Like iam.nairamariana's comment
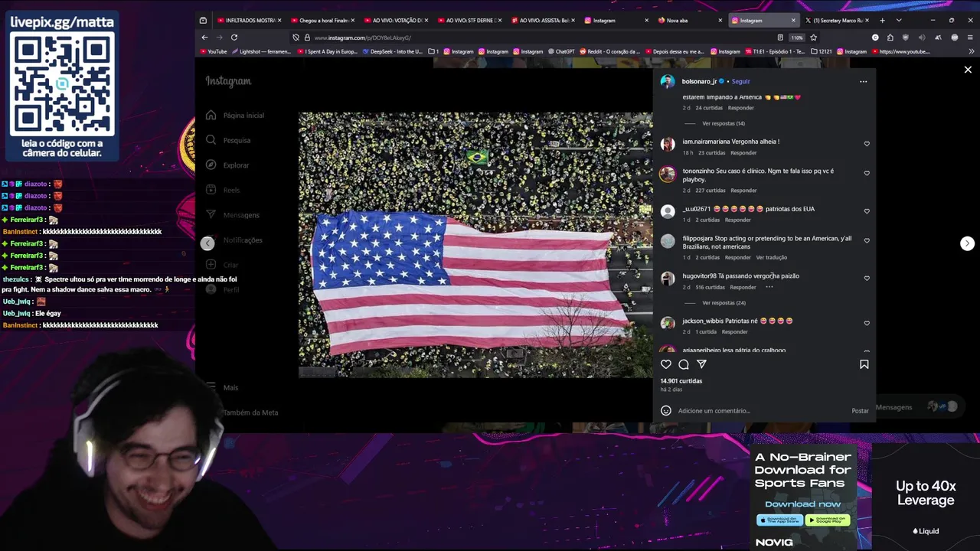This screenshot has height=551, width=980. click(x=867, y=144)
